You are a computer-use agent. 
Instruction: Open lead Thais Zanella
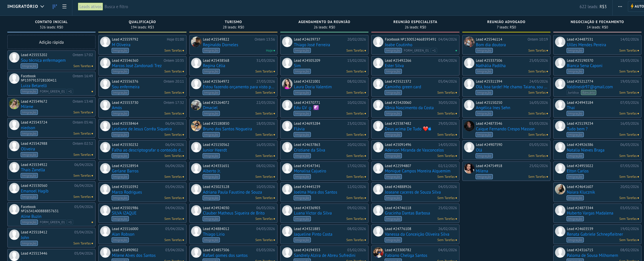point(33,170)
